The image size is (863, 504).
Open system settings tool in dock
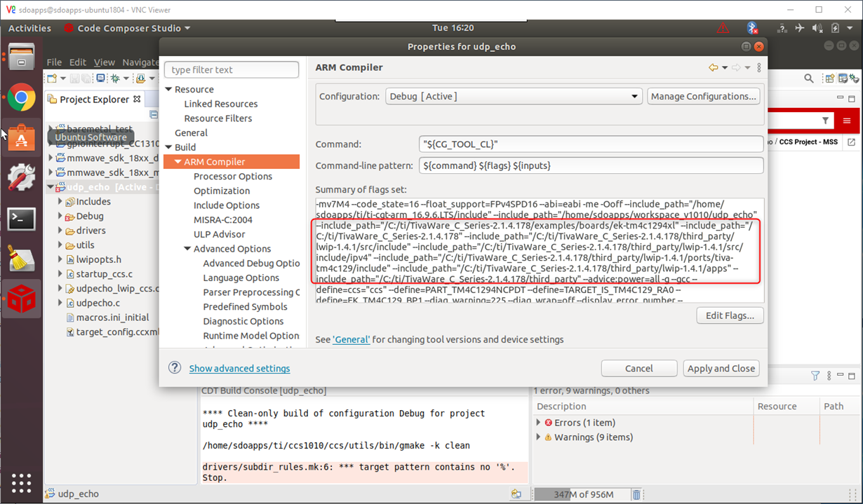pyautogui.click(x=21, y=177)
